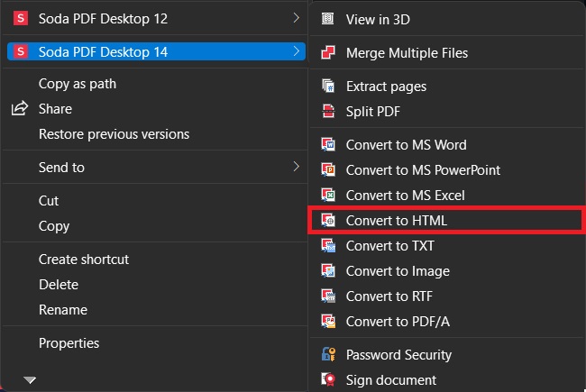Click the Soda PDF Desktop 14 logo icon
The width and height of the screenshot is (586, 392).
coord(21,51)
